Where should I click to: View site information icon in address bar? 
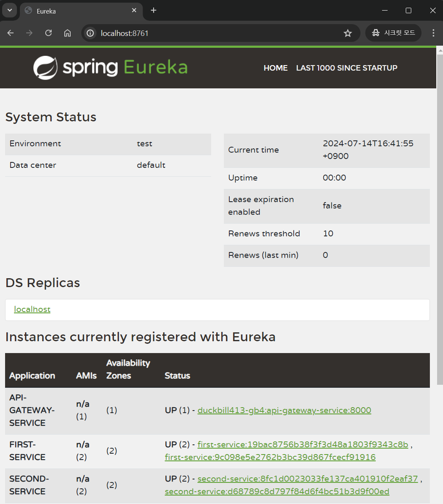pyautogui.click(x=91, y=33)
